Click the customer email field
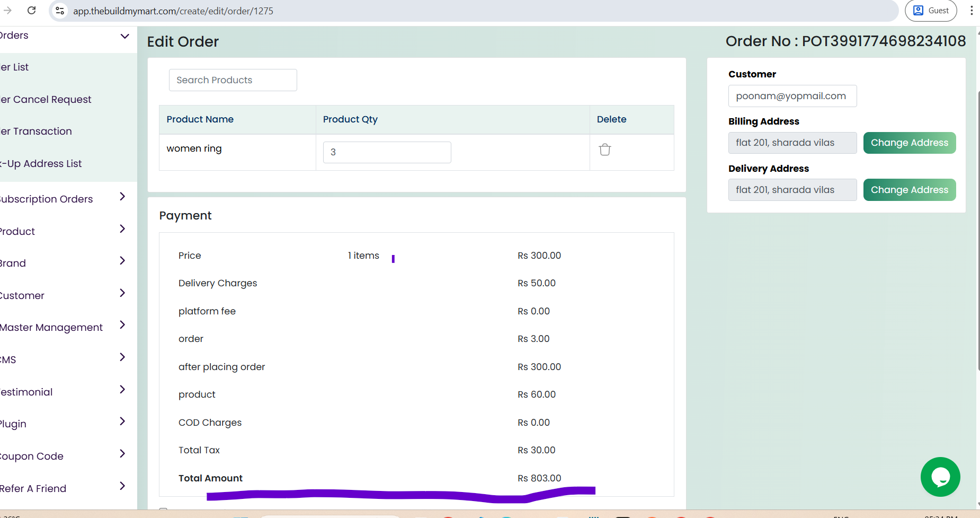 (792, 96)
